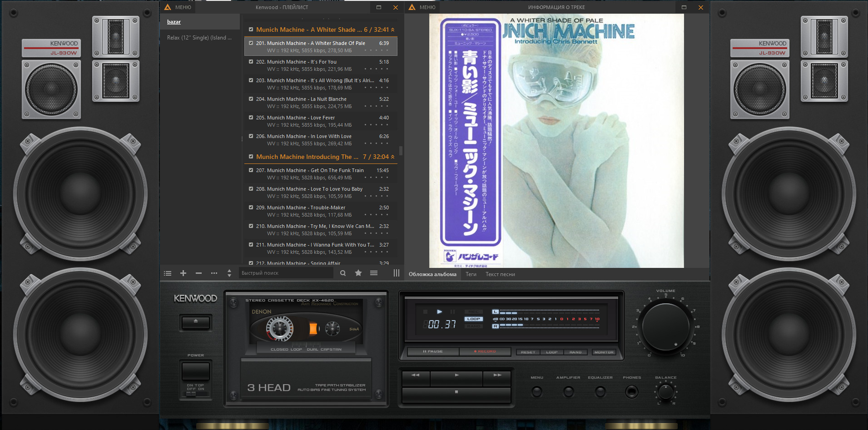Image resolution: width=868 pixels, height=430 pixels.
Task: Select track 210 Try Me, I Know We Can
Action: point(321,229)
